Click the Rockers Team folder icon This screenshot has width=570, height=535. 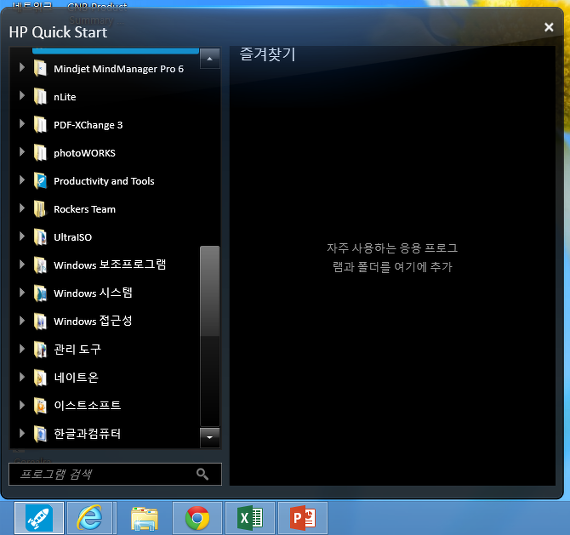[40, 209]
